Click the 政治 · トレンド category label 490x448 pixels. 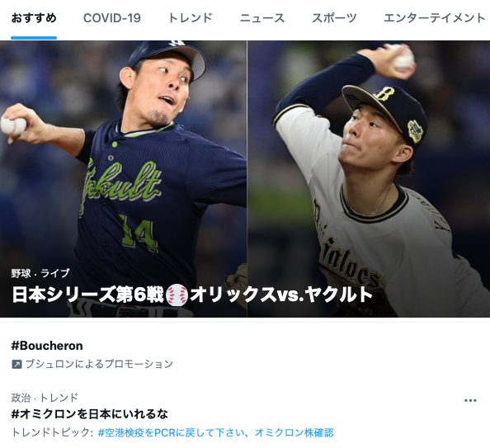pyautogui.click(x=45, y=398)
